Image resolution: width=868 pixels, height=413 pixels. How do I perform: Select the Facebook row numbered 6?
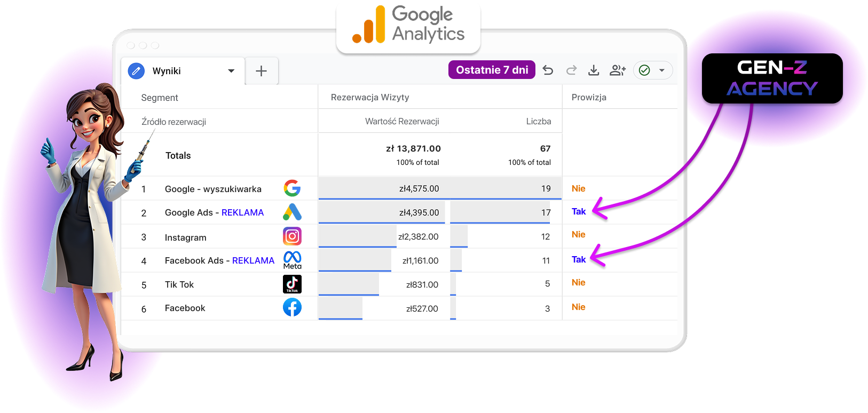pyautogui.click(x=399, y=308)
